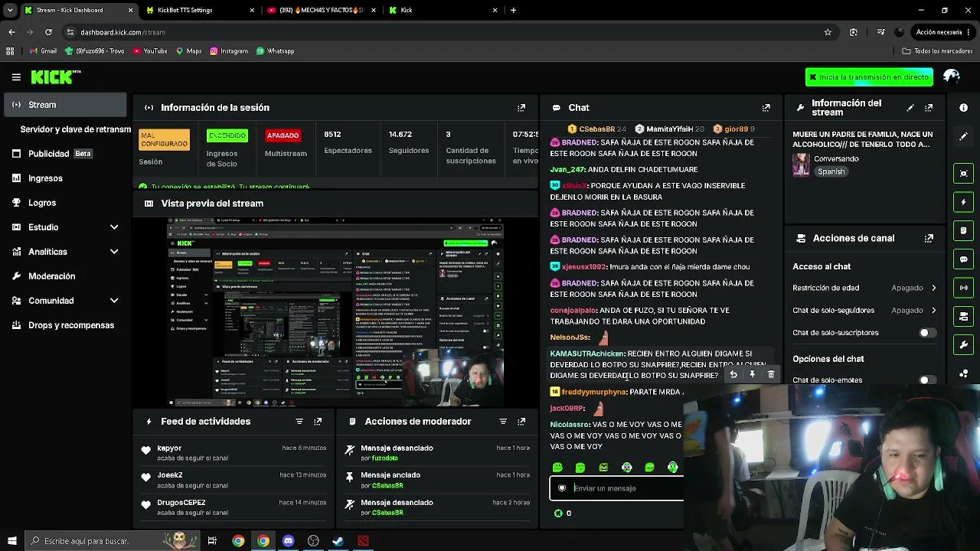
Task: Open Drops y recompensas sidebar item
Action: click(66, 325)
